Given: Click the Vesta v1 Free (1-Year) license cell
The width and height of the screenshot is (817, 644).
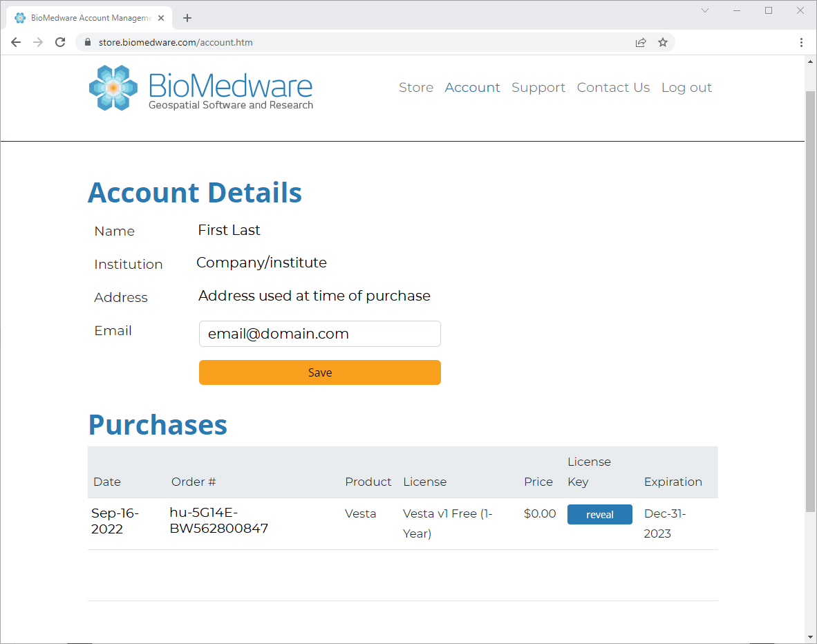Looking at the screenshot, I should [x=448, y=524].
